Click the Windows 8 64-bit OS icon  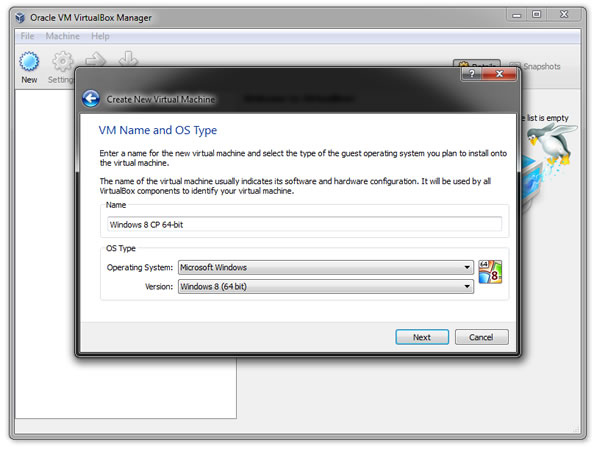[490, 273]
